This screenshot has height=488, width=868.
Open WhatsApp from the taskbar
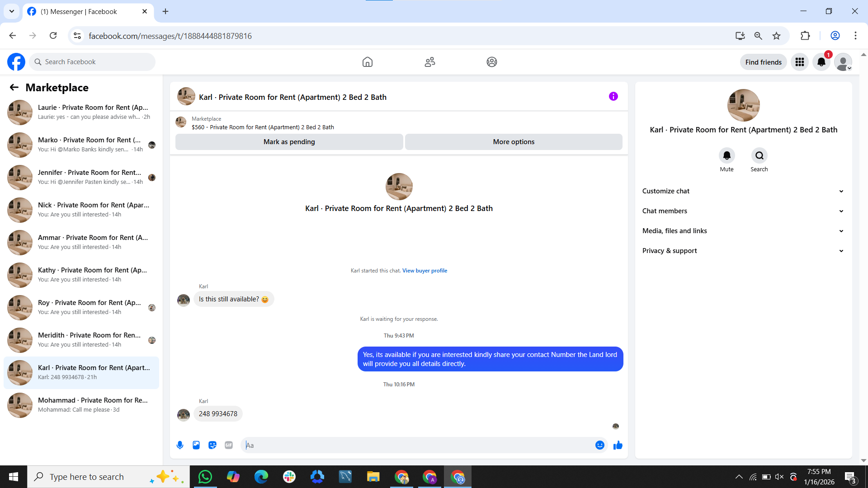point(205,477)
